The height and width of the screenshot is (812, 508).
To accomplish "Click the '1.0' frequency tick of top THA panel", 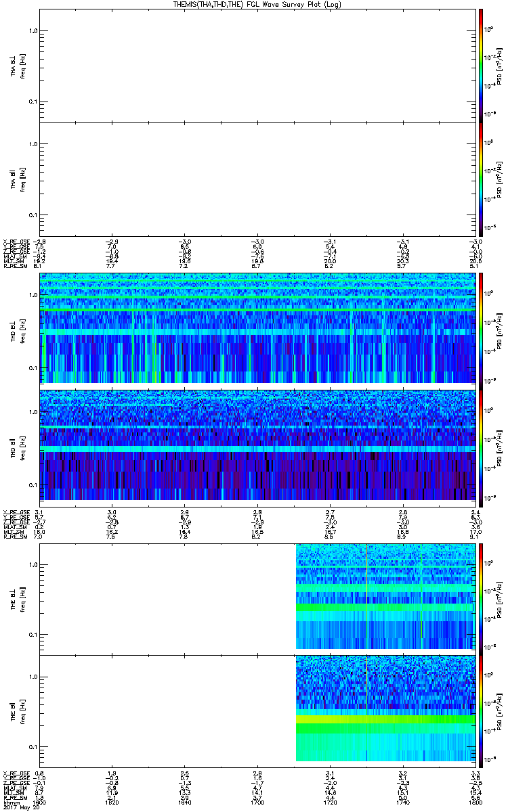I will (x=33, y=31).
